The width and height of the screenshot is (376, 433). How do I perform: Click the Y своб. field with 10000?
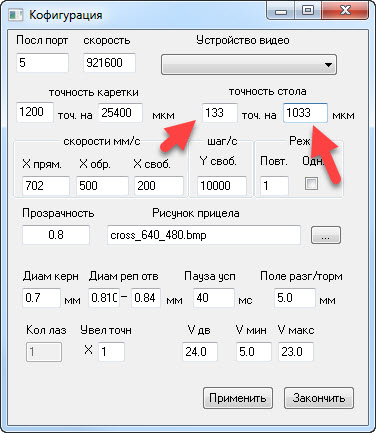pos(222,186)
